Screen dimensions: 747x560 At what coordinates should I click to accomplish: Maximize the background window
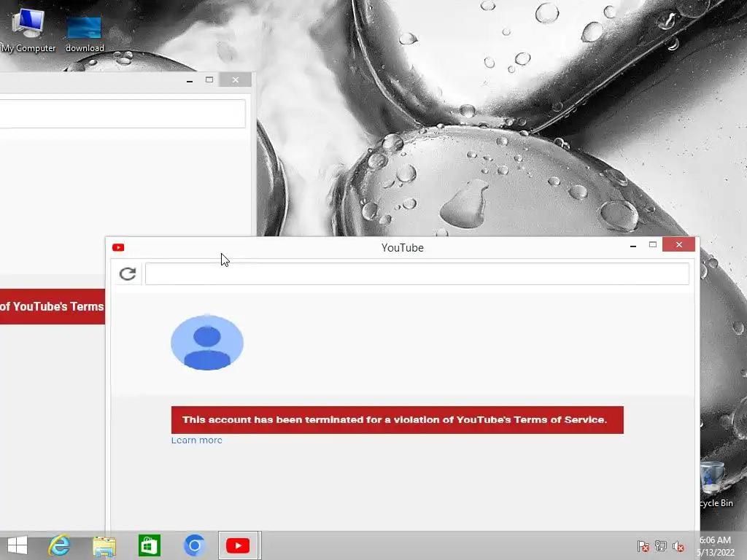[209, 79]
